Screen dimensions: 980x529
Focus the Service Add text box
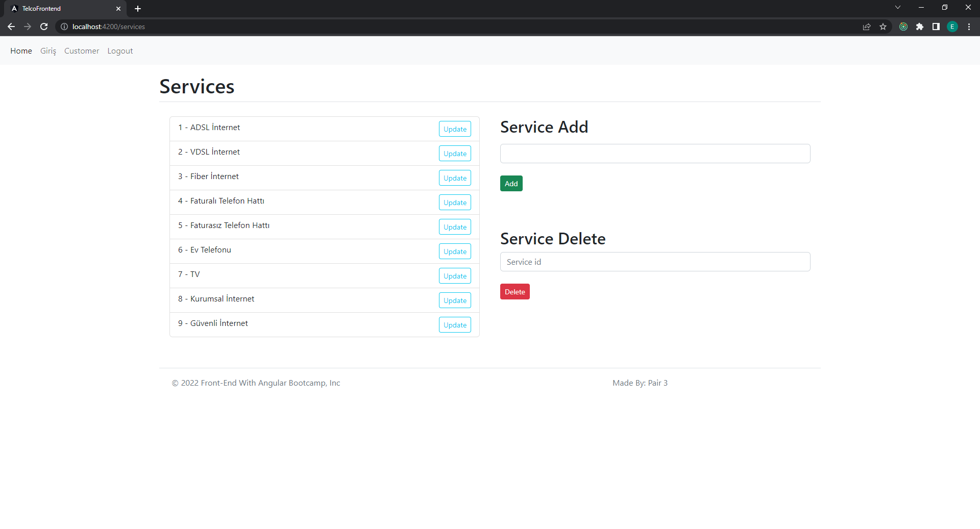point(655,153)
